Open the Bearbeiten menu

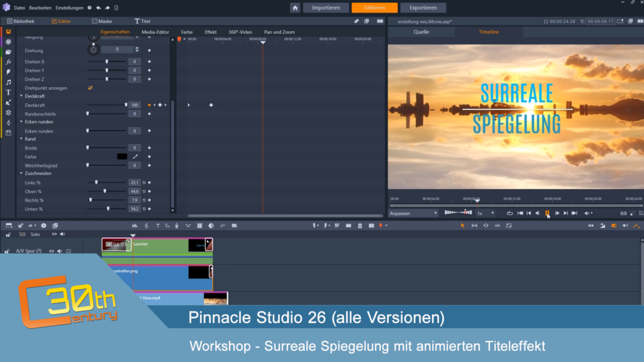pos(40,8)
